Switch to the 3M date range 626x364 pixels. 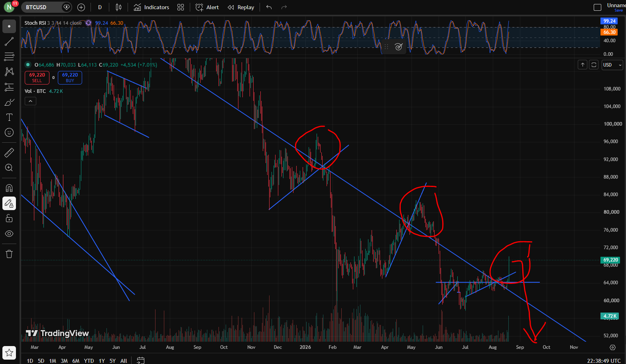click(x=64, y=361)
